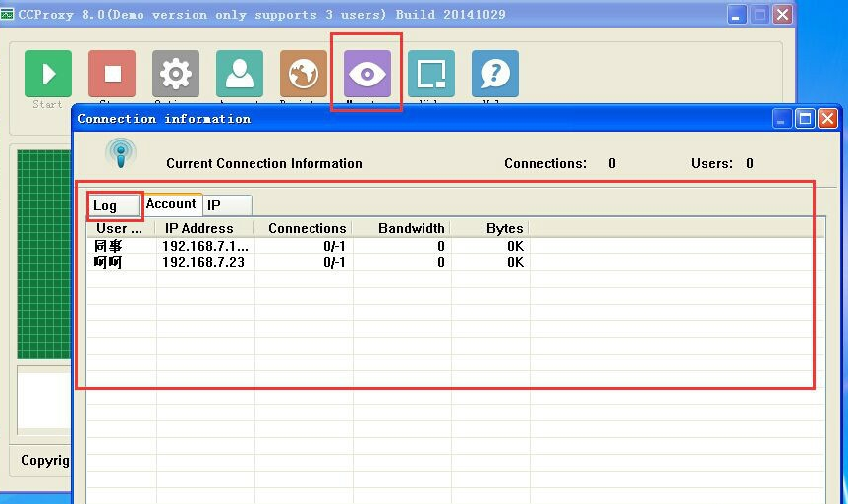Minimize the CCProxy main window

pyautogui.click(x=736, y=14)
